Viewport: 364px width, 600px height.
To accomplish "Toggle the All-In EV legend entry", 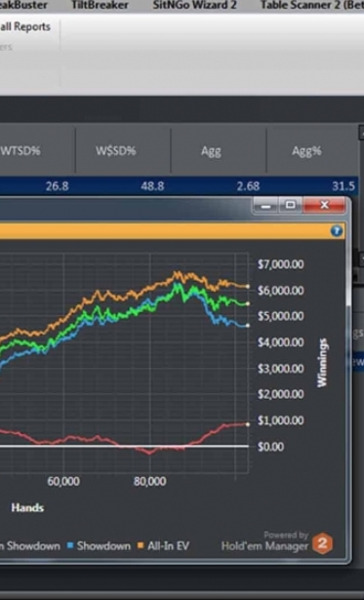I will pyautogui.click(x=163, y=545).
